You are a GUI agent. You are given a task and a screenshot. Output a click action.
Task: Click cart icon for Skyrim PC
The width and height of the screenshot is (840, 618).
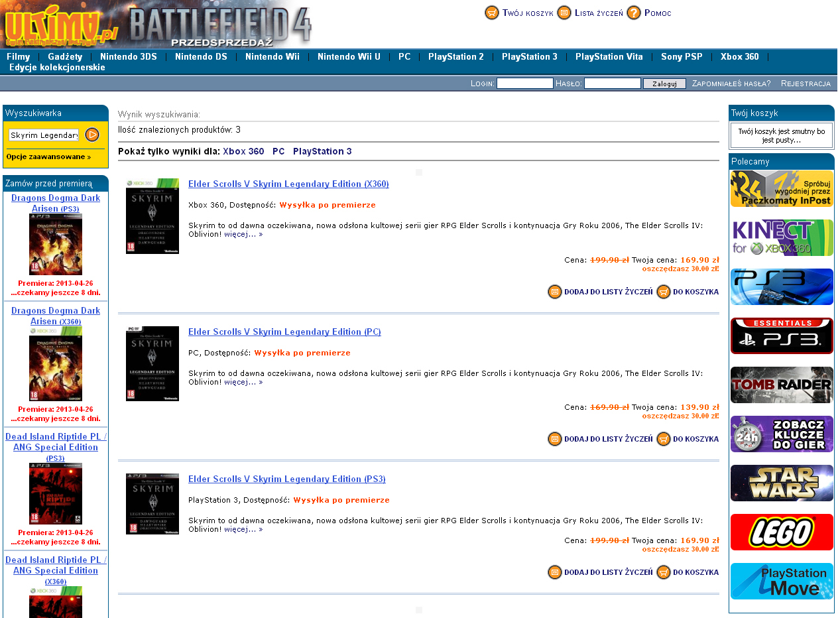point(664,439)
